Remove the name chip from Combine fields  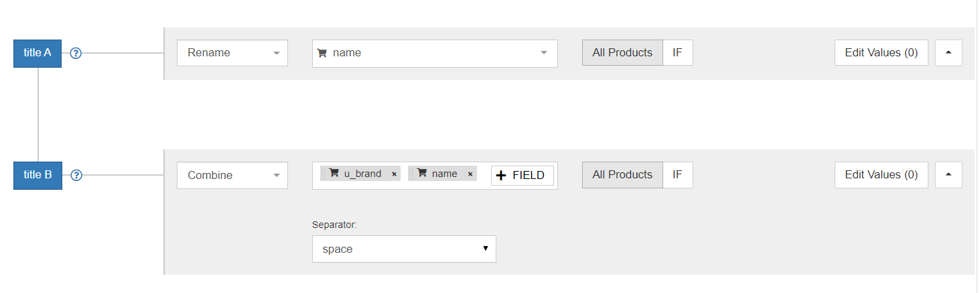pos(470,174)
